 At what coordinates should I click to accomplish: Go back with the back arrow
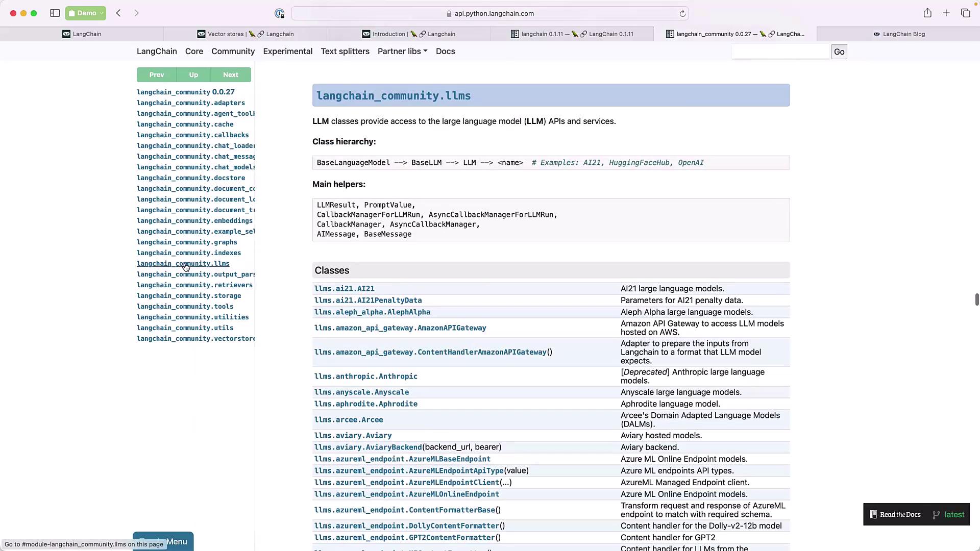[118, 13]
